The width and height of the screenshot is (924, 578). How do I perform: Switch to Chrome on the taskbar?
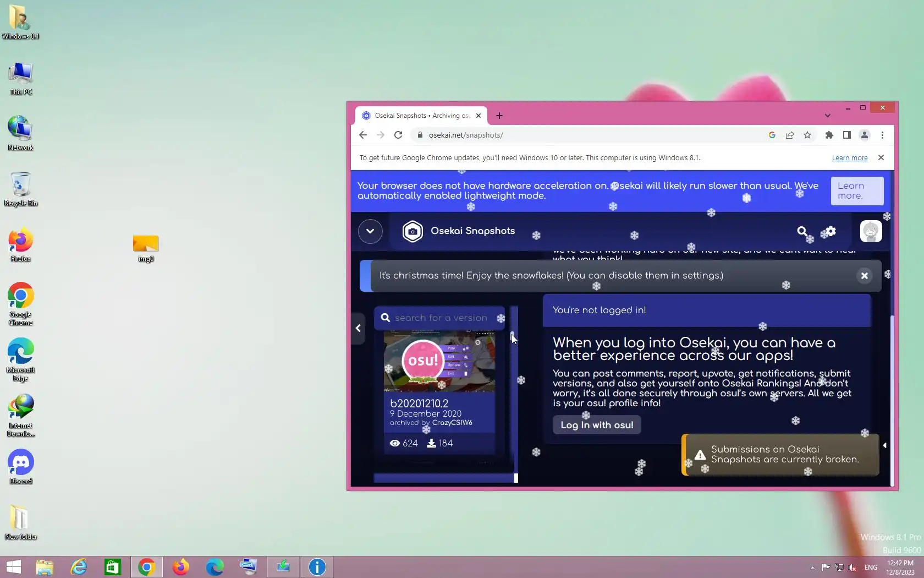[x=147, y=567]
